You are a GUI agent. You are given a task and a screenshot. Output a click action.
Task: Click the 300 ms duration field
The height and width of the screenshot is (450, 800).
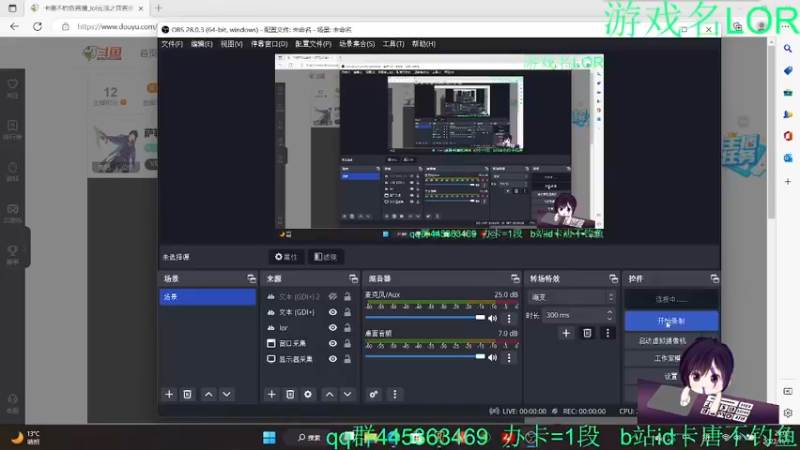coord(574,315)
